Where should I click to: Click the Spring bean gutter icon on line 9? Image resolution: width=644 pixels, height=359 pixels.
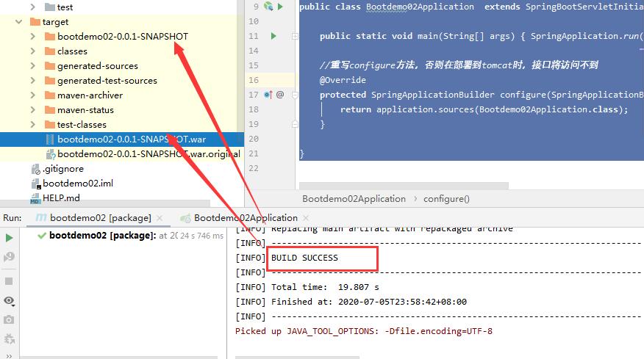pyautogui.click(x=268, y=7)
